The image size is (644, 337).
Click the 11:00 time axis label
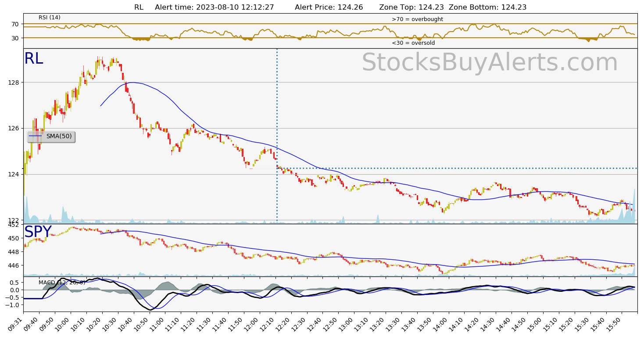(158, 324)
